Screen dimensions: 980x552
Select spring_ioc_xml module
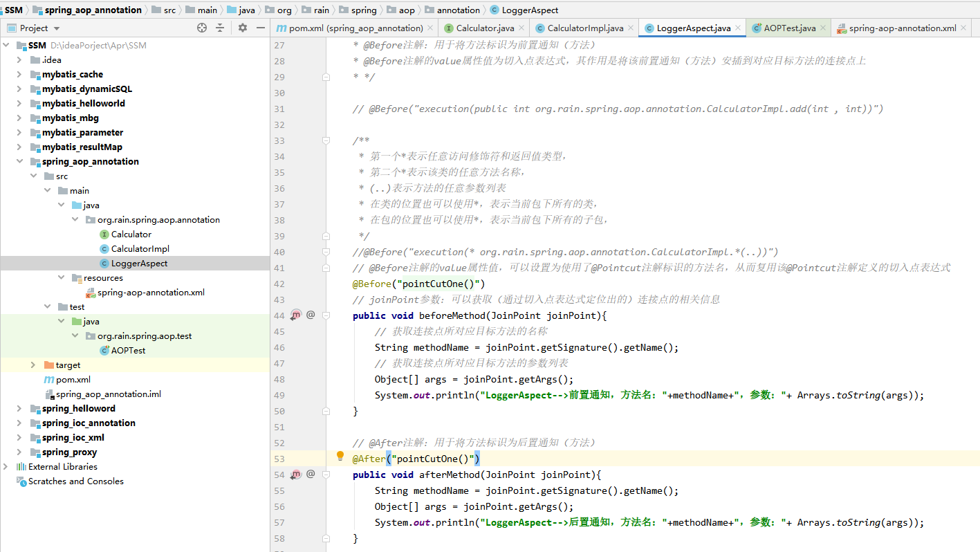(x=73, y=438)
